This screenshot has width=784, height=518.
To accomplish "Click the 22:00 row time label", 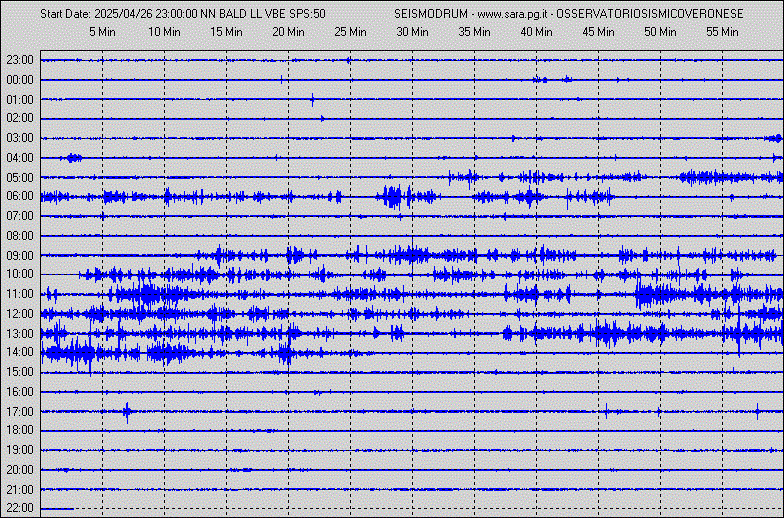I will [x=20, y=508].
